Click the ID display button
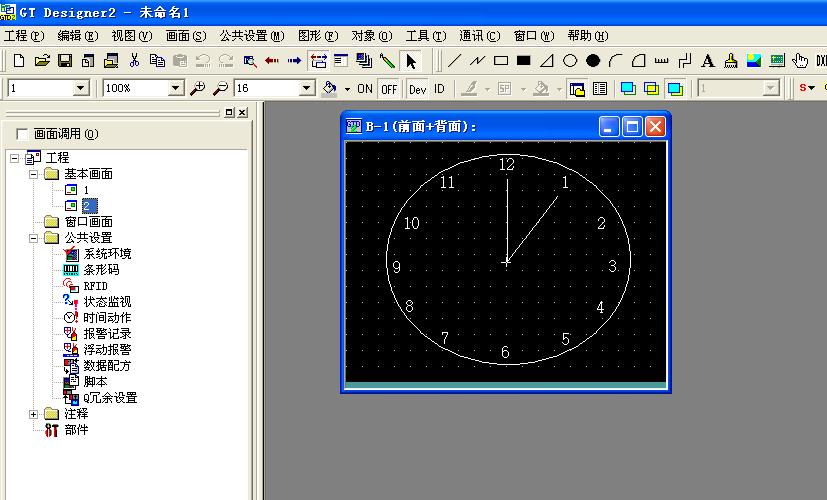 click(x=439, y=89)
